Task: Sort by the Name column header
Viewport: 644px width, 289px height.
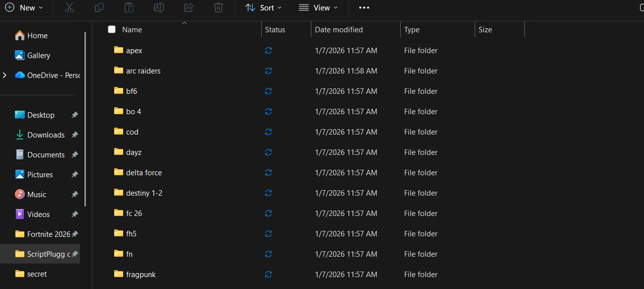Action: tap(132, 30)
